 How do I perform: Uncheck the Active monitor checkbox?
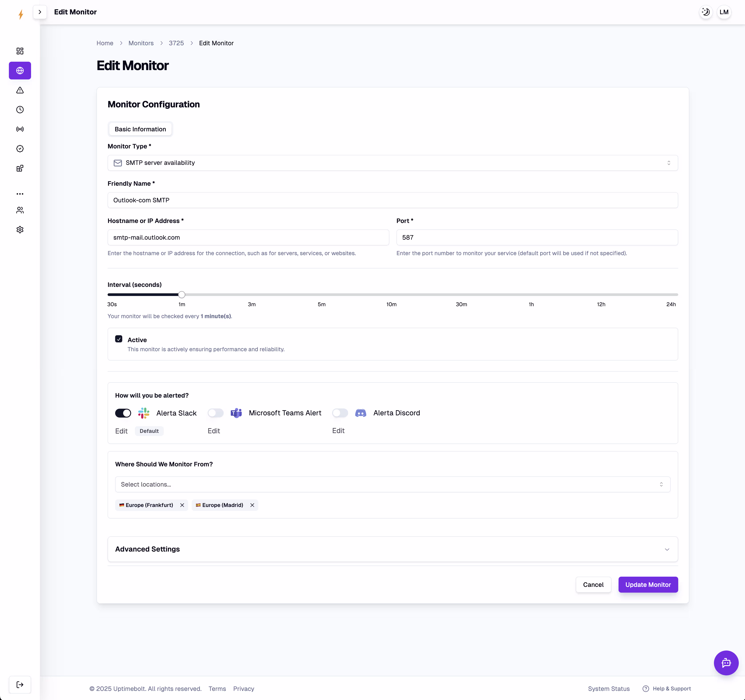(119, 339)
